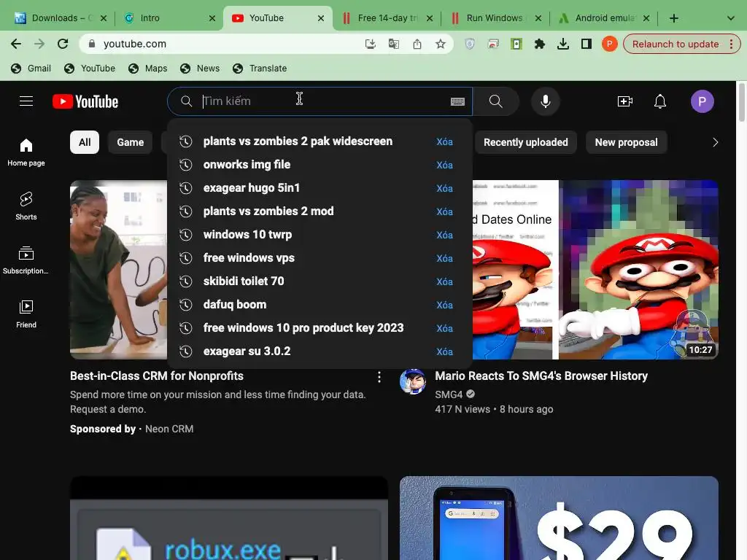The image size is (747, 560).
Task: Open the new tab plus button
Action: coord(673,18)
